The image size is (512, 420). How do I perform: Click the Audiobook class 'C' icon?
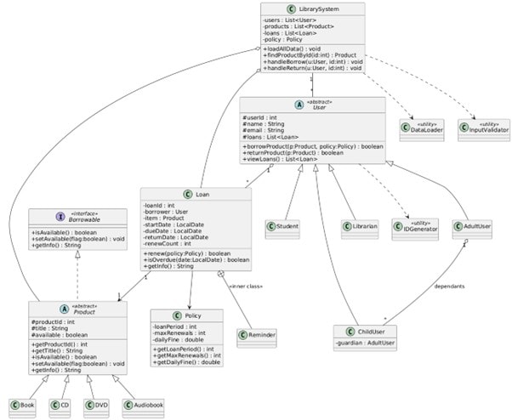coord(128,405)
